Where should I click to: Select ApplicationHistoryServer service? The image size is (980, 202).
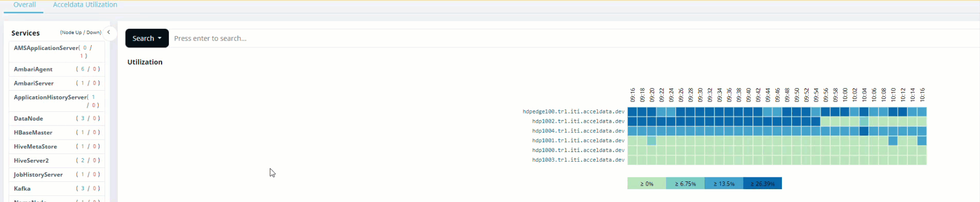[x=57, y=101]
